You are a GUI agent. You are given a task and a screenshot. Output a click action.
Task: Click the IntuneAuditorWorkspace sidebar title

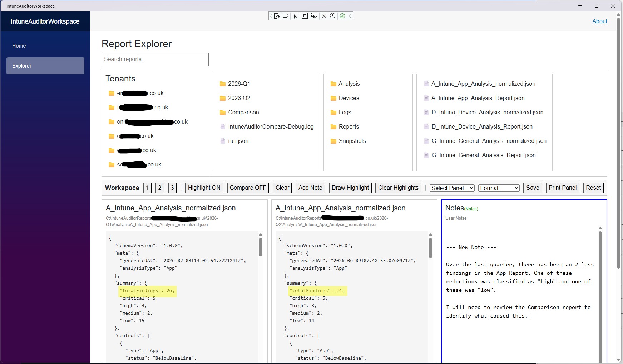click(x=45, y=21)
